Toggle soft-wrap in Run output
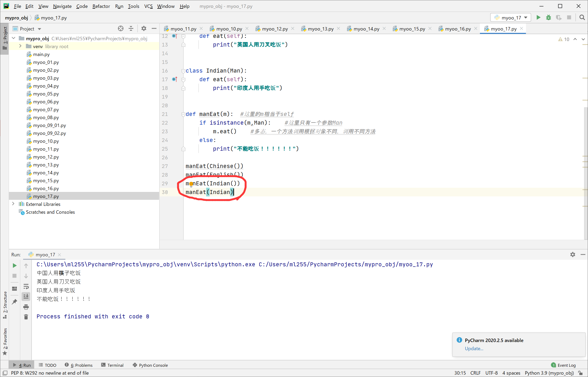Image resolution: width=588 pixels, height=377 pixels. pyautogui.click(x=26, y=286)
